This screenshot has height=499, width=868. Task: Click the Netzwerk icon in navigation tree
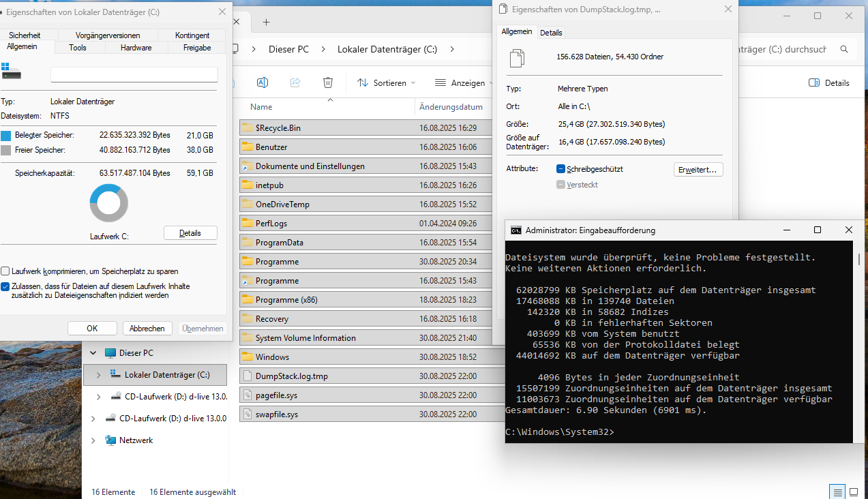(110, 440)
